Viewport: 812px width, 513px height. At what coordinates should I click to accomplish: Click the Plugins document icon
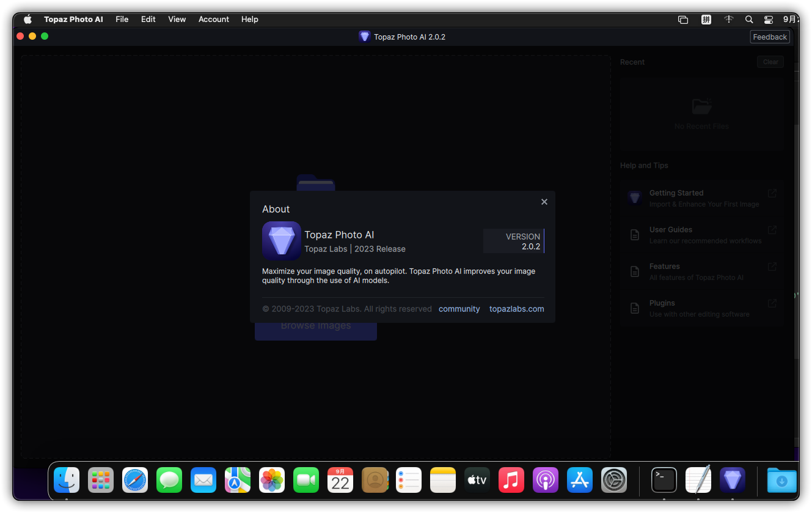(635, 308)
